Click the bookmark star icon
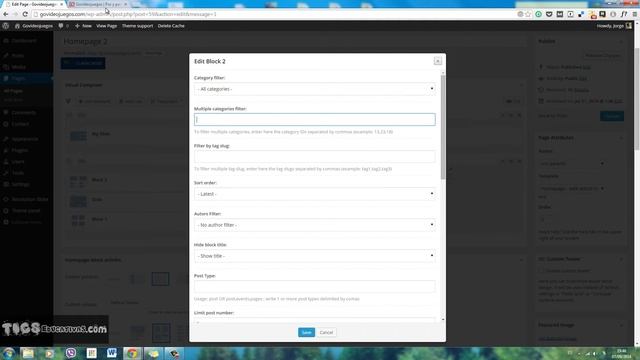640x360 pixels. click(528, 14)
